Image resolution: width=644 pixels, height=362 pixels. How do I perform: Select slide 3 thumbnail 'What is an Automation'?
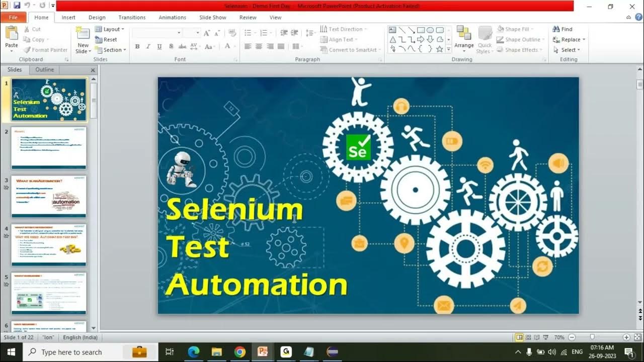tap(49, 196)
